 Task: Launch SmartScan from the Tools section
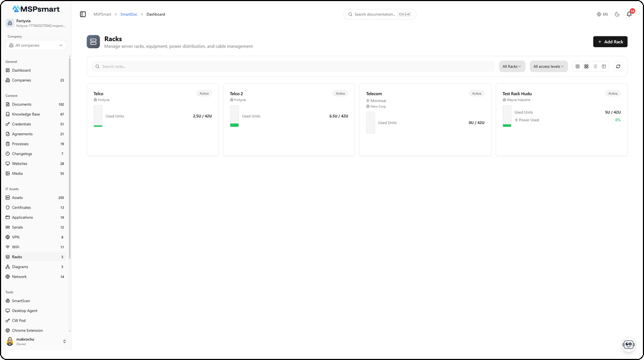[x=20, y=301]
